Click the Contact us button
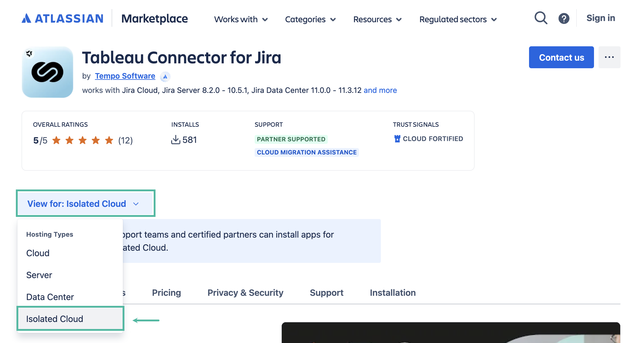 click(561, 57)
